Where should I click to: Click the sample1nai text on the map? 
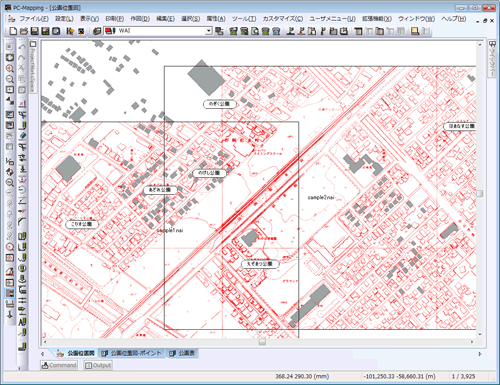(x=170, y=231)
